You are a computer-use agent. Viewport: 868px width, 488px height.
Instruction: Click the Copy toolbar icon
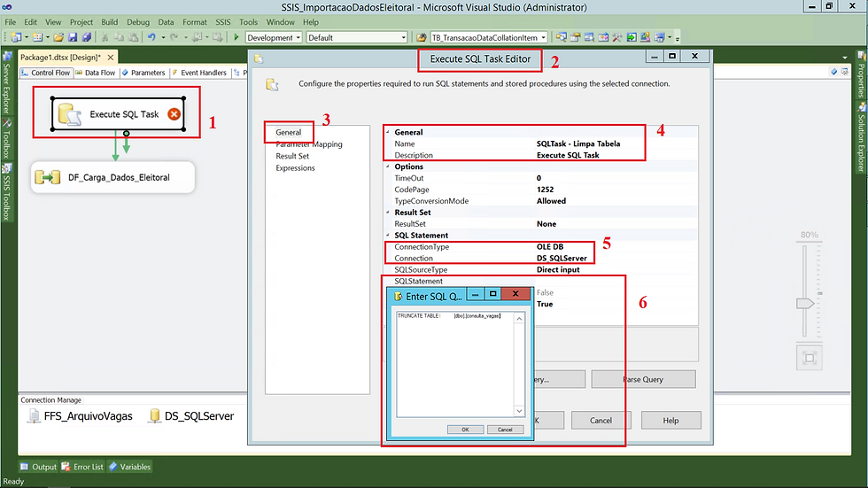click(119, 37)
